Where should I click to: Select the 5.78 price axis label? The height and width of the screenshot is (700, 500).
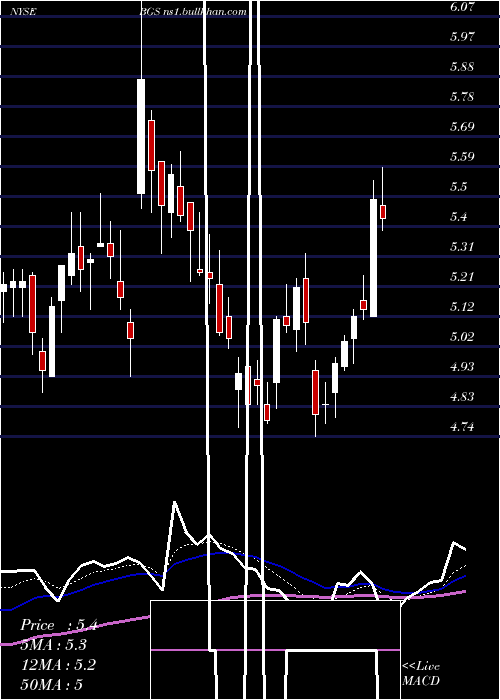[x=462, y=96]
